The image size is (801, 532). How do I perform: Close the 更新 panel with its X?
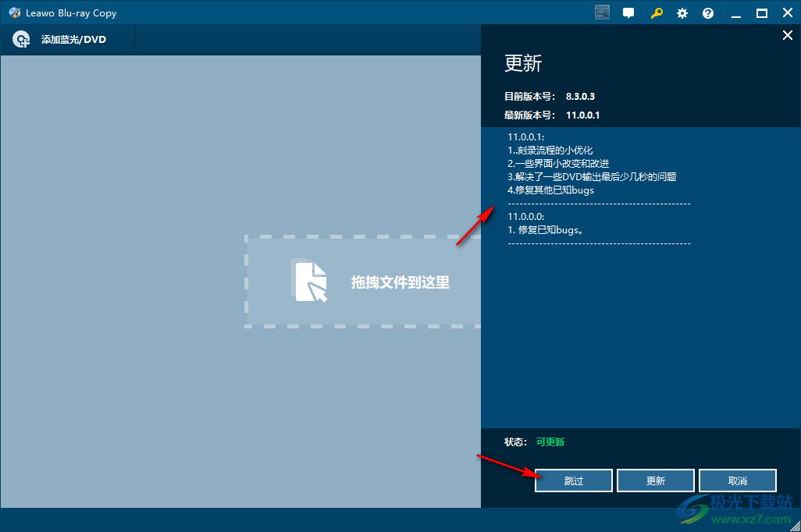click(787, 35)
